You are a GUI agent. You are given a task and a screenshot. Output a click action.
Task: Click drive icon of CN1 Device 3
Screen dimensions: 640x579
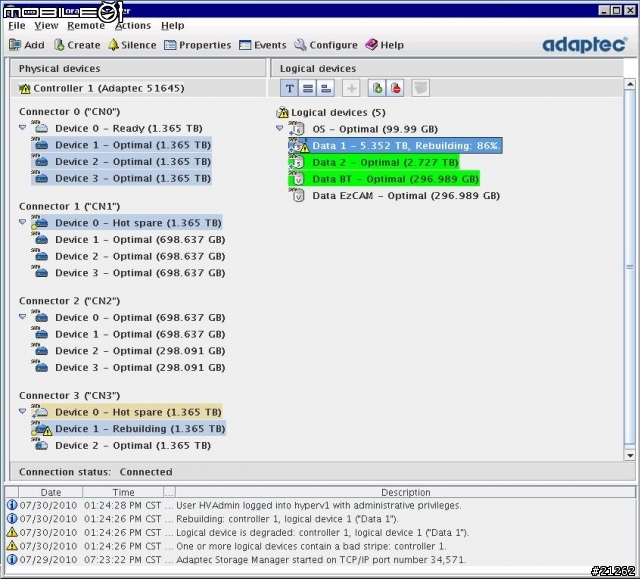click(40, 272)
